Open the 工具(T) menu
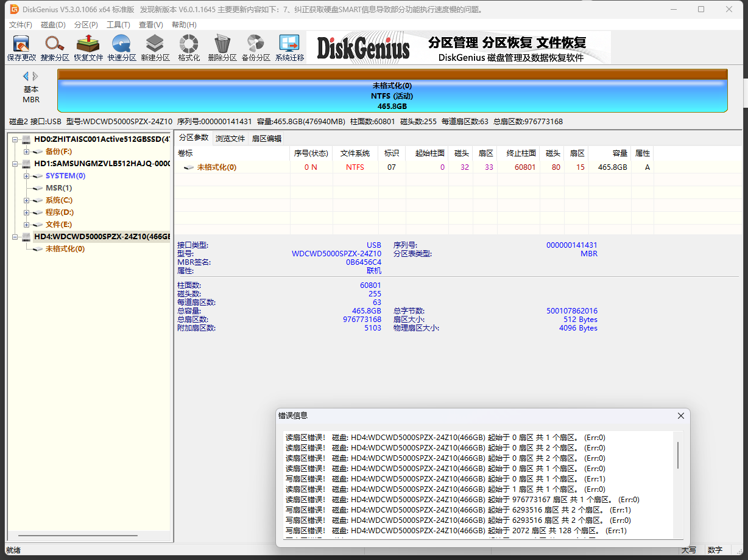Image resolution: width=748 pixels, height=560 pixels. [118, 25]
